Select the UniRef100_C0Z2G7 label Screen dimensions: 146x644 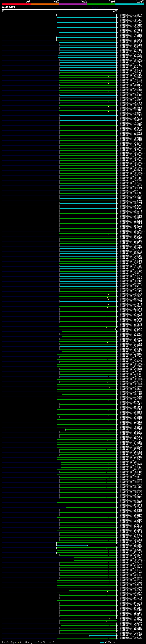point(131,329)
